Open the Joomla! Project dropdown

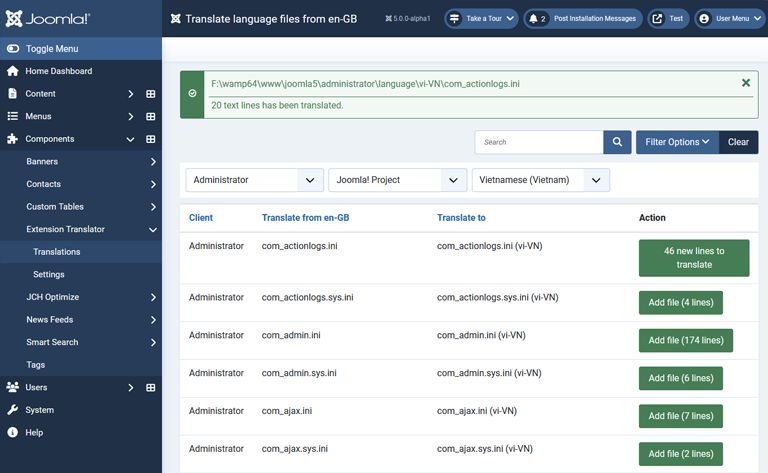397,180
